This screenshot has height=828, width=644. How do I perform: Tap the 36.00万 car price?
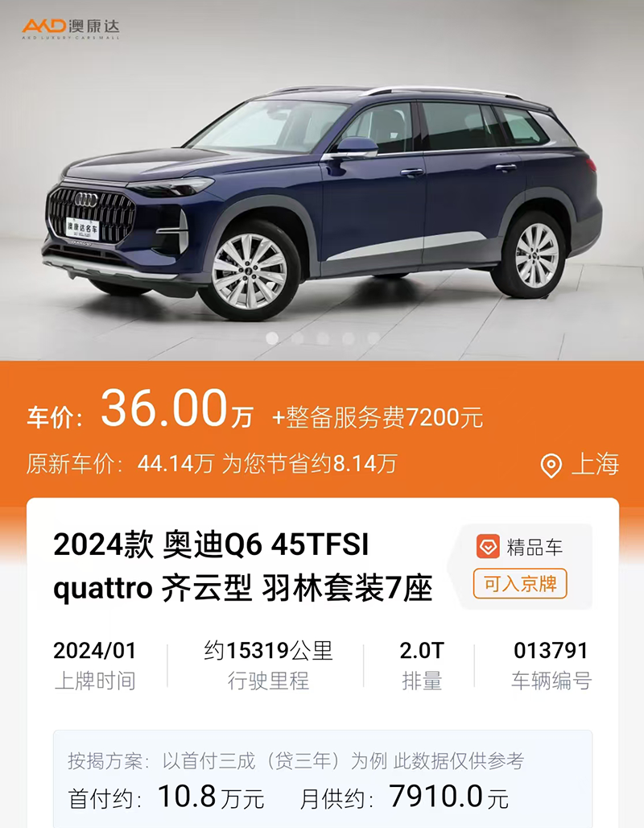[x=177, y=408]
